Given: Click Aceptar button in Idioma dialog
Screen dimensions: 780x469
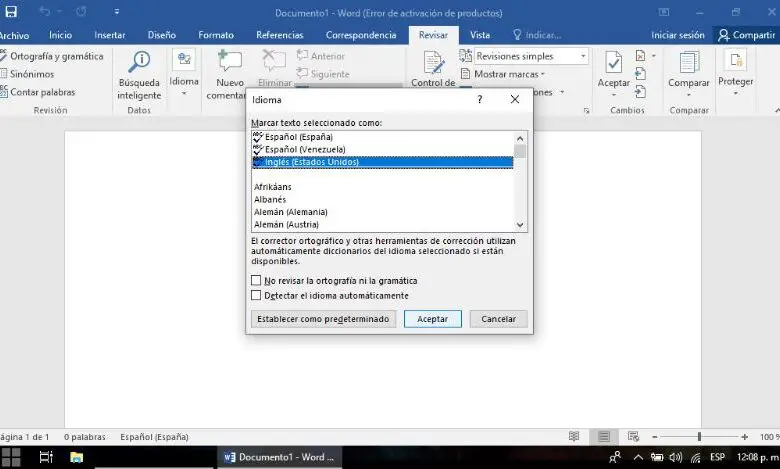Looking at the screenshot, I should [432, 319].
